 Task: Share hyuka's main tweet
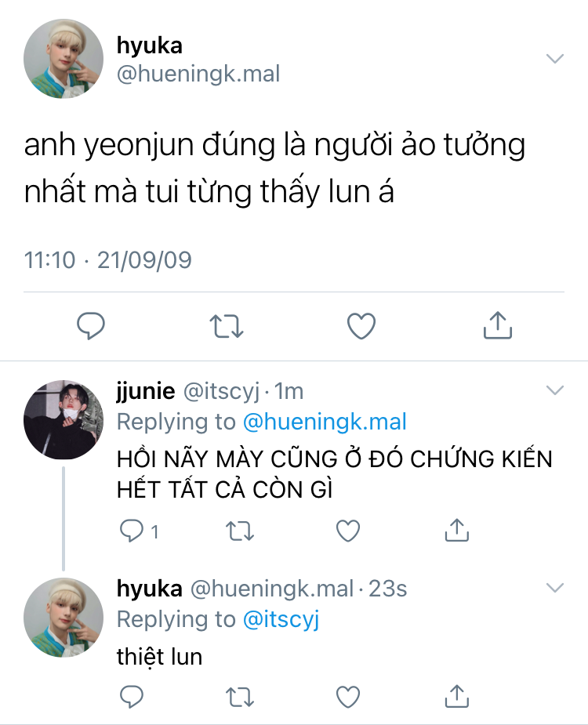point(497,325)
